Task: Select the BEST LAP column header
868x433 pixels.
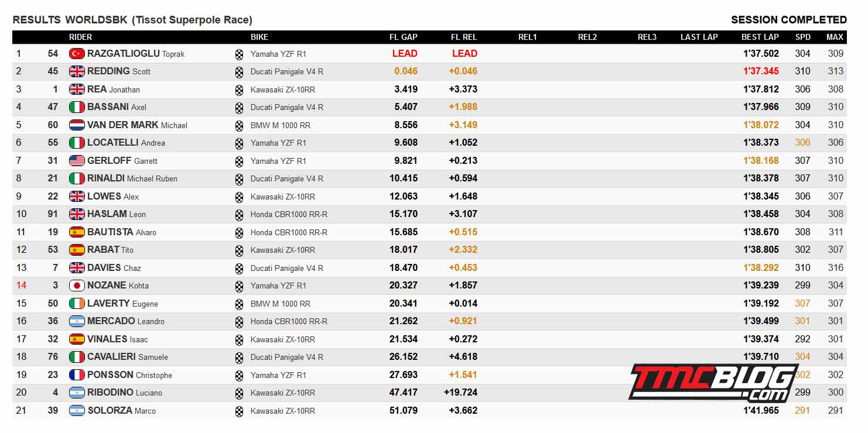Action: pyautogui.click(x=760, y=37)
